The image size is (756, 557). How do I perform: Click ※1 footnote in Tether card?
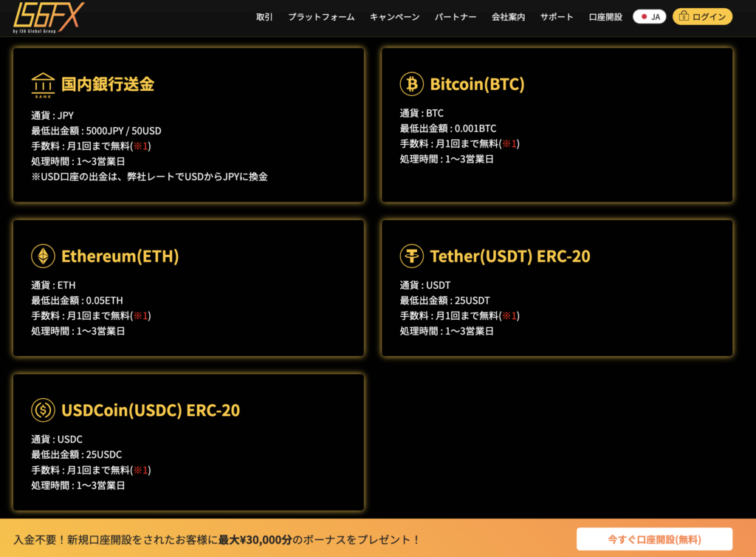(509, 316)
